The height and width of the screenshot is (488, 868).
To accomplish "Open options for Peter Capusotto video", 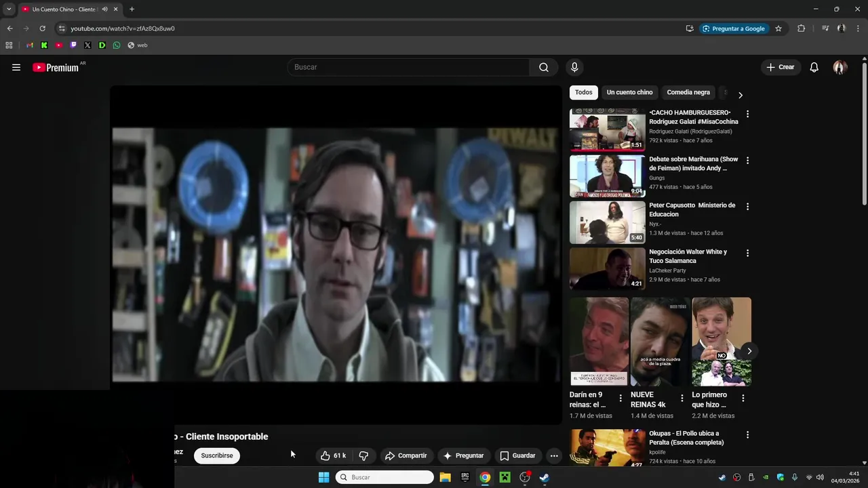I will click(x=747, y=207).
